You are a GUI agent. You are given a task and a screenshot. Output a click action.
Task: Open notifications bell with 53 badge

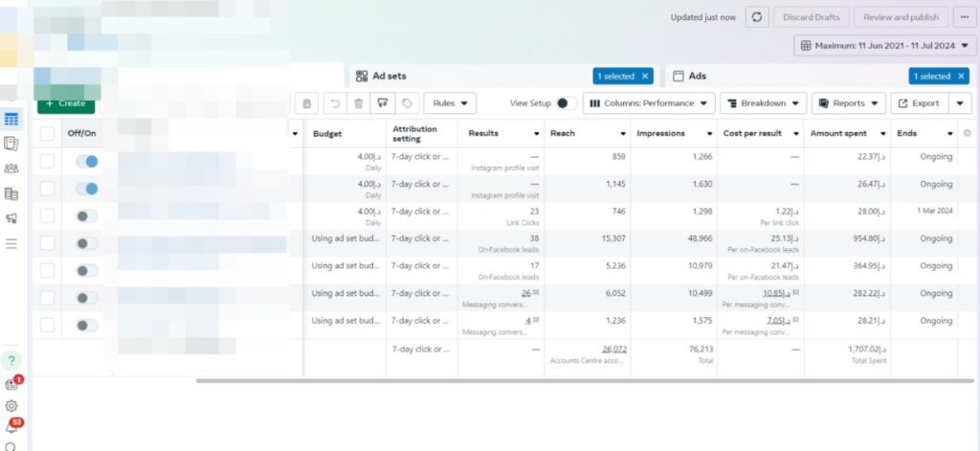click(x=11, y=428)
